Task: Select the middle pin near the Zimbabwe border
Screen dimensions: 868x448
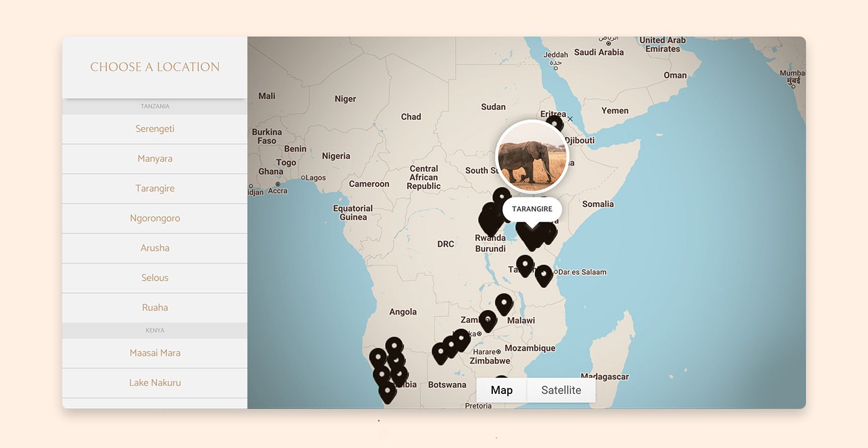Action: click(x=450, y=344)
